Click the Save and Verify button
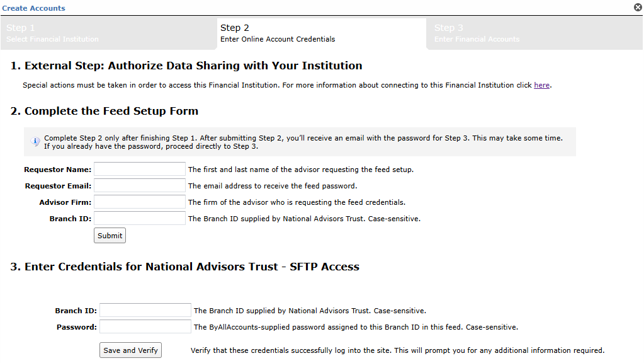This screenshot has width=644, height=363. tap(130, 350)
